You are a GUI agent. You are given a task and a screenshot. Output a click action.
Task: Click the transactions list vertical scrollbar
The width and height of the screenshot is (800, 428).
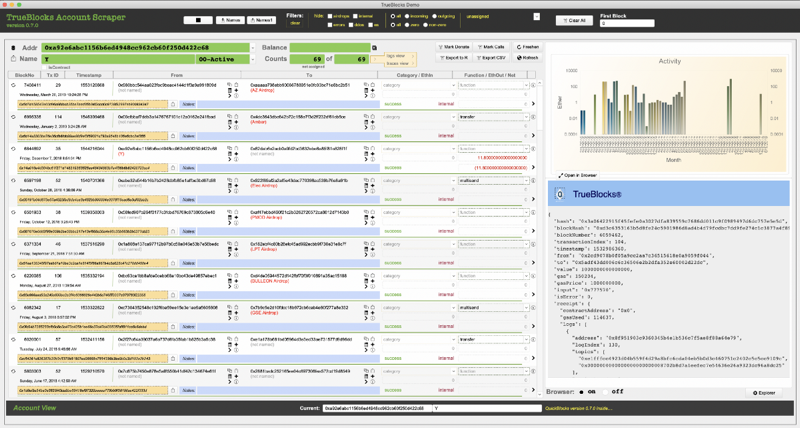click(x=539, y=237)
